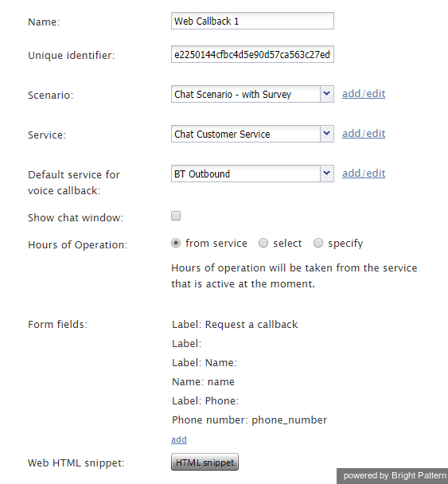The height and width of the screenshot is (484, 448).
Task: Open add/edit link beside Service
Action: 364,134
